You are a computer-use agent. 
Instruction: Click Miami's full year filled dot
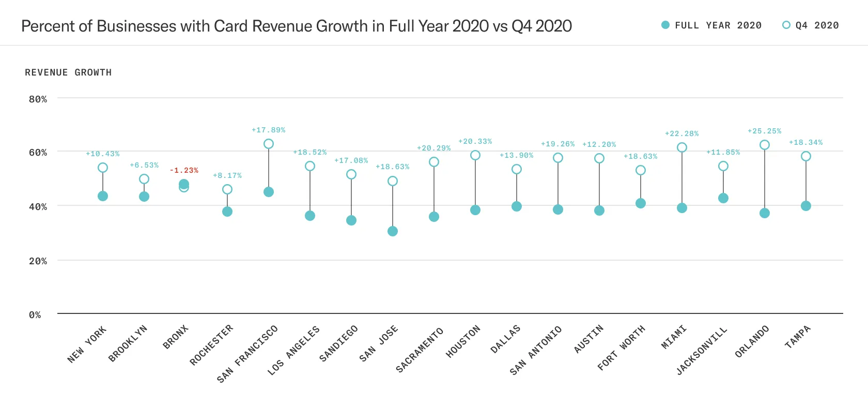pos(682,208)
